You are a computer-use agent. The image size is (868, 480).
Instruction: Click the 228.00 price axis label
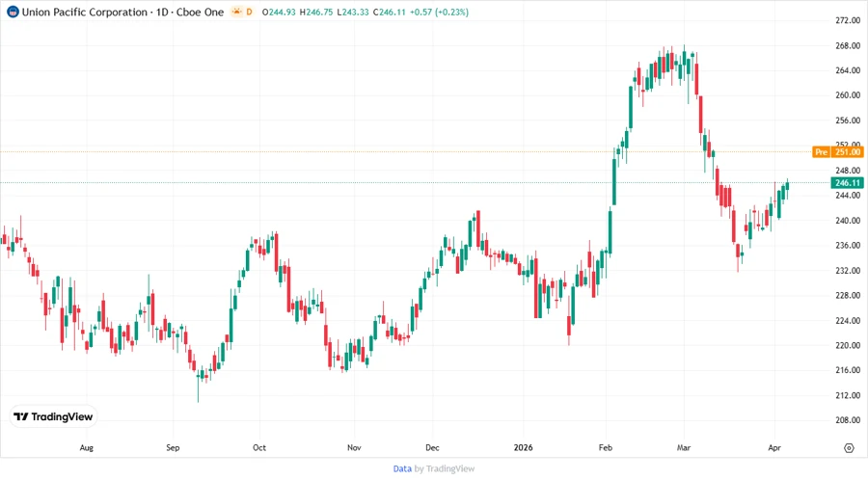pyautogui.click(x=848, y=295)
